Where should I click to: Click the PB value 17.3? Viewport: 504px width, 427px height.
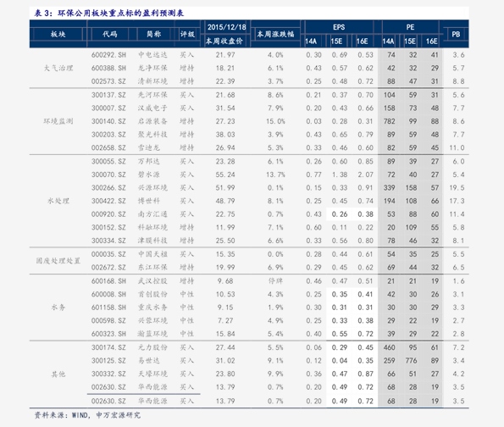pyautogui.click(x=457, y=201)
